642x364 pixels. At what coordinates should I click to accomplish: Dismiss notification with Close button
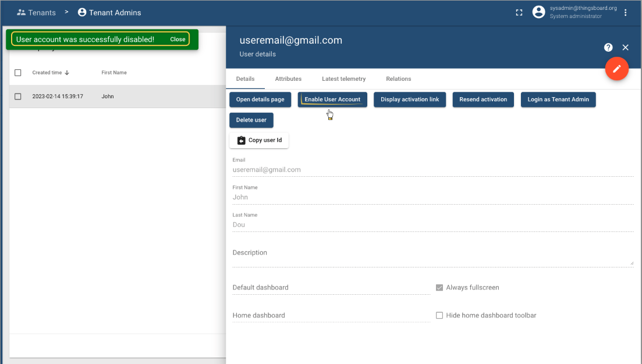click(x=178, y=40)
